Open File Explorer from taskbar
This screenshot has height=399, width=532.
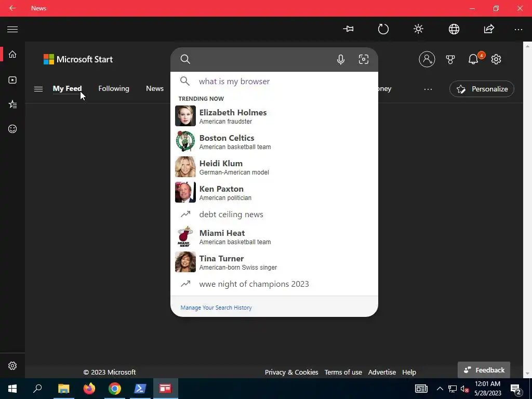[63, 389]
